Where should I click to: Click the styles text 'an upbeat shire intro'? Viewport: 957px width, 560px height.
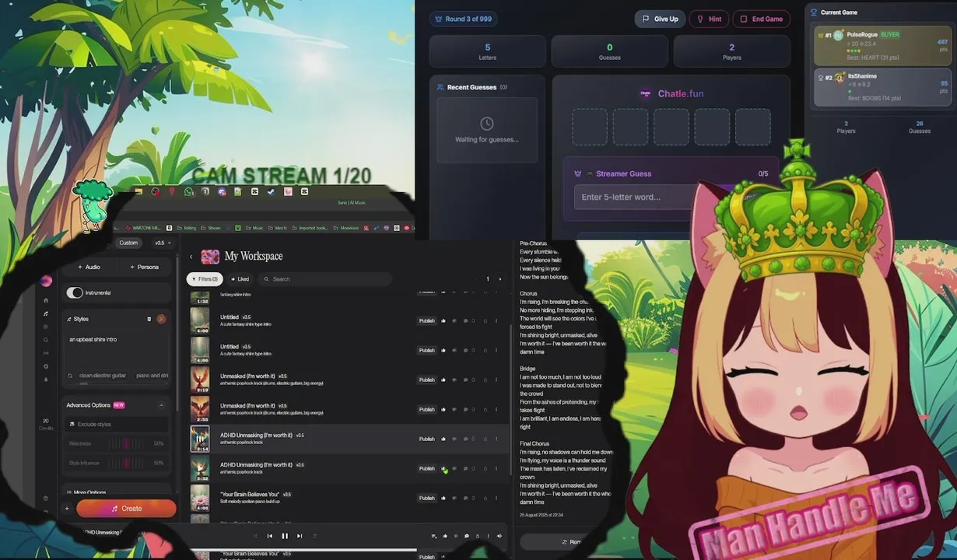click(x=93, y=339)
